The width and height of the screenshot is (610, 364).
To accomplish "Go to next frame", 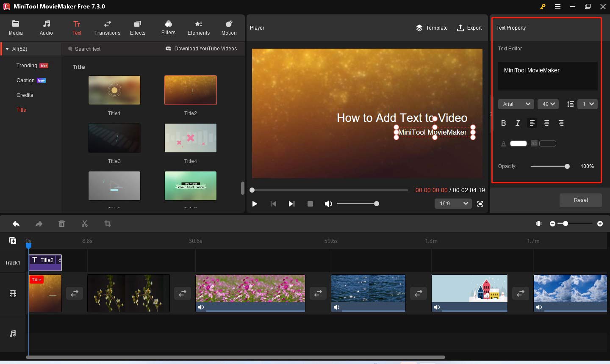I will 291,204.
